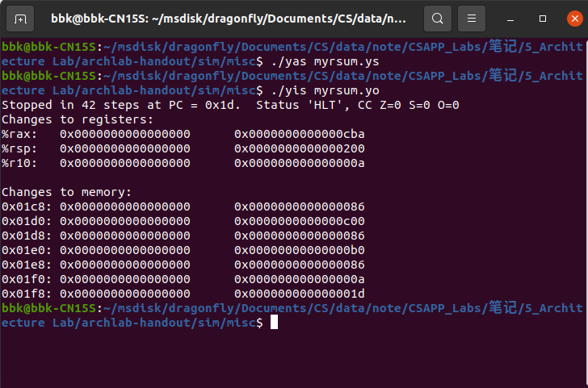
Task: Click the './yas myrsum.ys' command text
Action: point(322,61)
